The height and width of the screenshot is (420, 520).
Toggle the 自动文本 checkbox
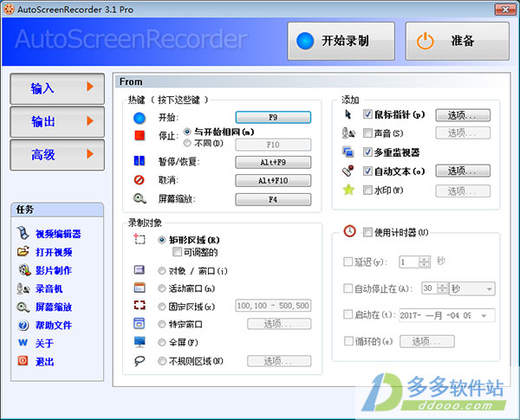click(367, 171)
